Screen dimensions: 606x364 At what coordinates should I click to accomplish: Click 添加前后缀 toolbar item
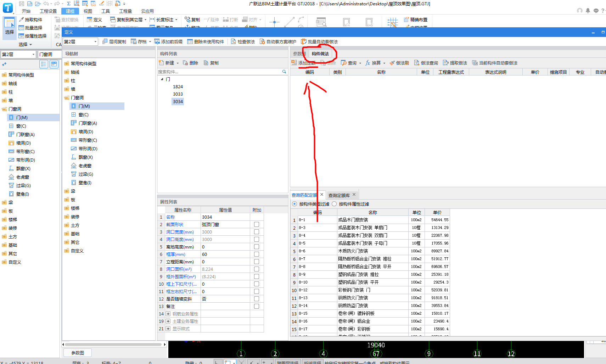click(169, 41)
